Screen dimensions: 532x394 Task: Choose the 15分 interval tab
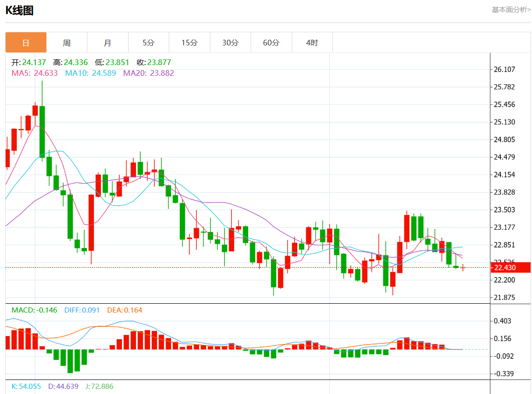(x=189, y=43)
